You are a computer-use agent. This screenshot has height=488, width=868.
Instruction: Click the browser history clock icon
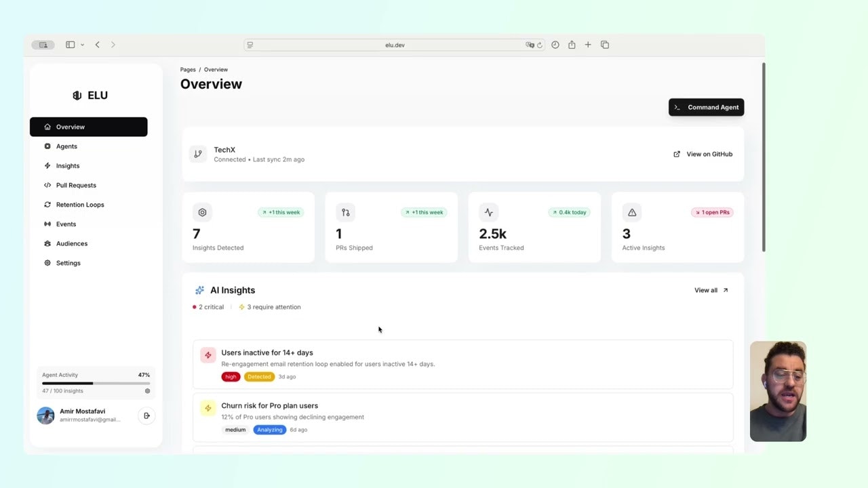[555, 45]
